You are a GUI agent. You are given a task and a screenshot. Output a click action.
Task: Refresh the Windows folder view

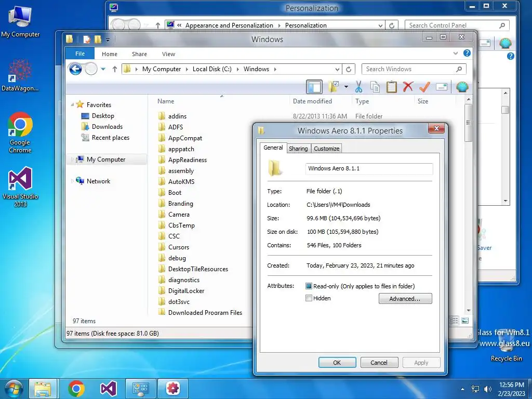coord(349,69)
